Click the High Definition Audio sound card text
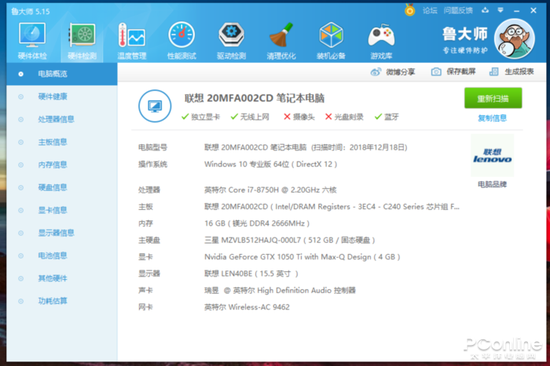This screenshot has width=550, height=366. click(x=280, y=291)
